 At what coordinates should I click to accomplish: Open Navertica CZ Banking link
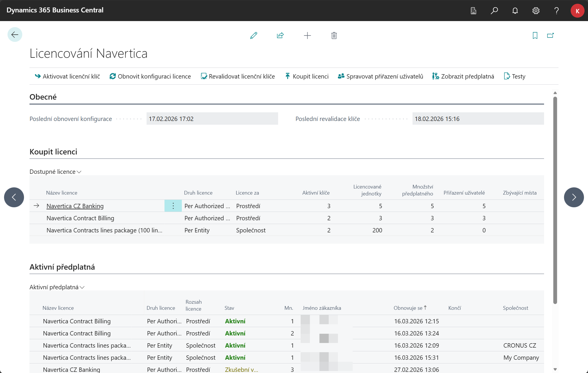point(75,206)
